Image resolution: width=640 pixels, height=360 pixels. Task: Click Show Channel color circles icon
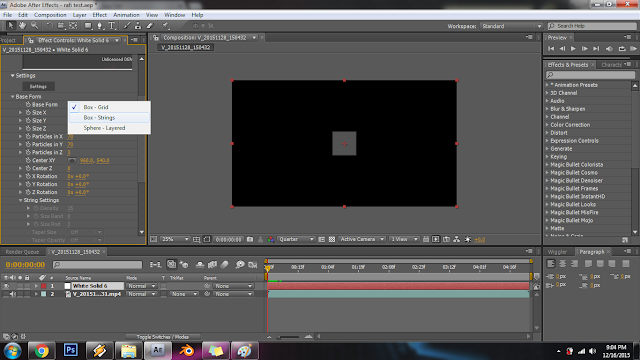[x=270, y=239]
